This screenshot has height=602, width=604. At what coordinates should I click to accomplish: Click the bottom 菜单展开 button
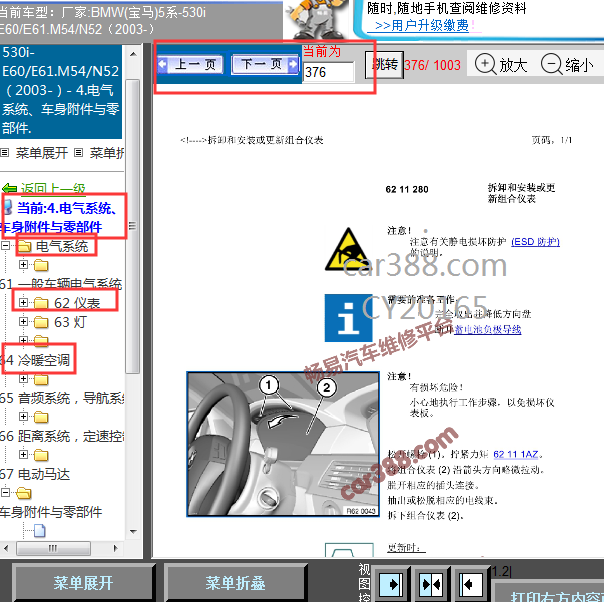click(83, 583)
